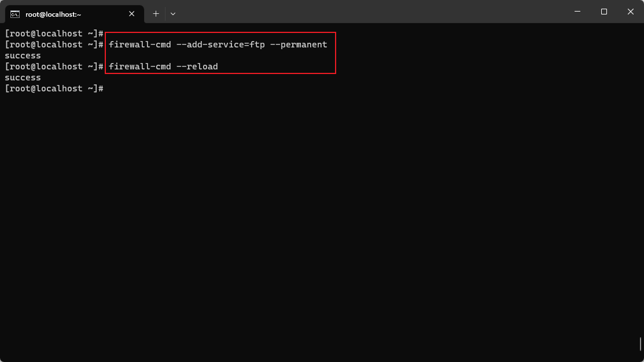Click inside the red highlighted command box
644x362 pixels.
pos(220,53)
